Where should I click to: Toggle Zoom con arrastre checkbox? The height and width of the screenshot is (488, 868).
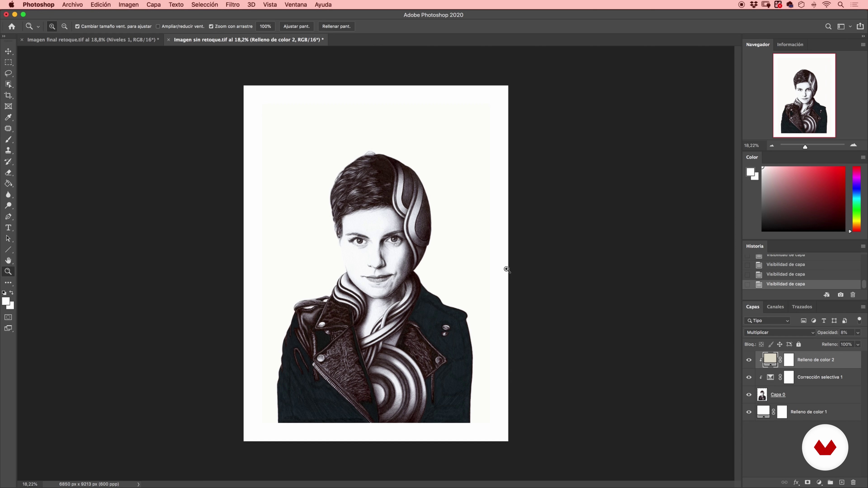tap(211, 26)
